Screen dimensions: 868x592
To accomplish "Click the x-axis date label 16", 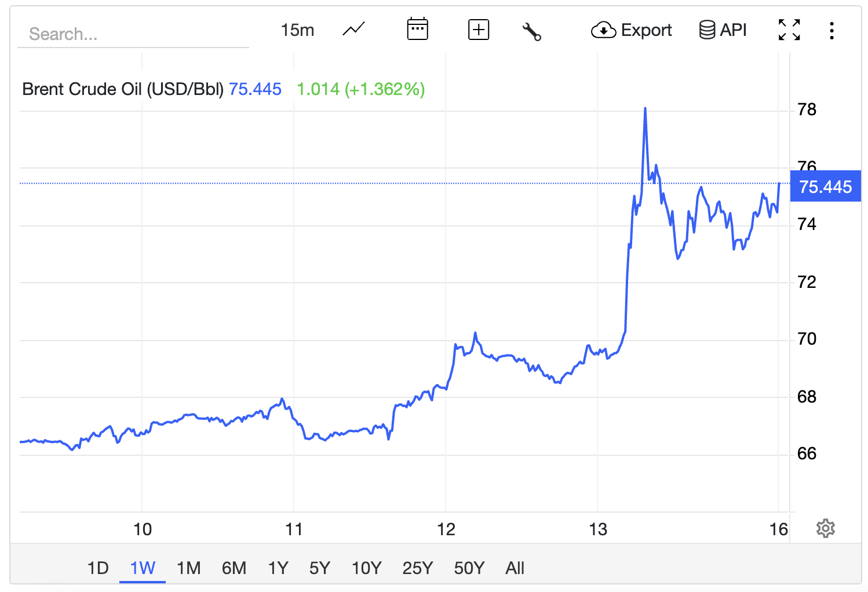I will (779, 529).
